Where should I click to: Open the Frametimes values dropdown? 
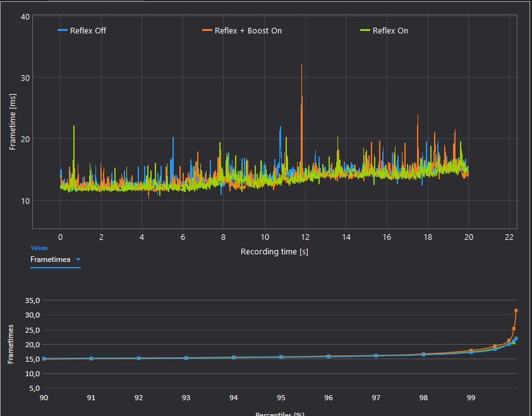(56, 259)
